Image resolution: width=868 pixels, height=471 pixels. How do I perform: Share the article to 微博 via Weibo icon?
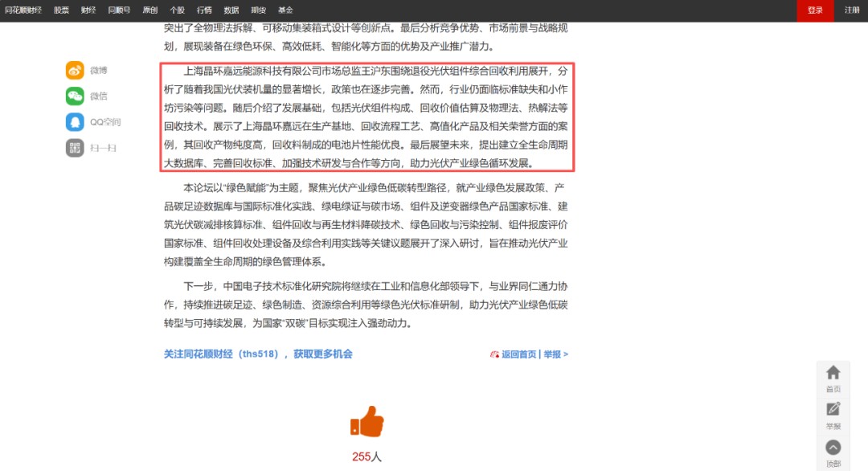tap(74, 70)
